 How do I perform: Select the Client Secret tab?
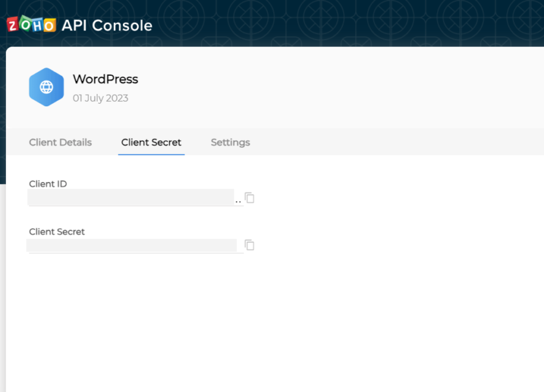point(152,143)
